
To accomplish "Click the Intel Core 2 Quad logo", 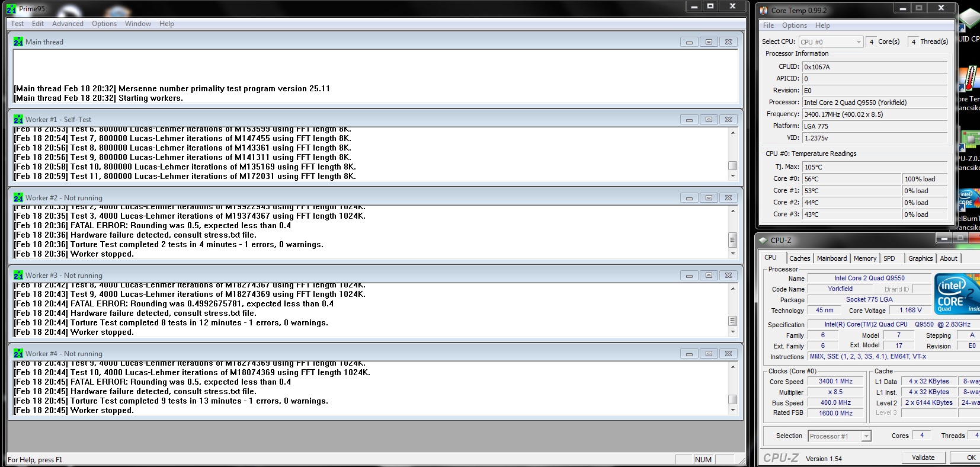I will click(x=957, y=293).
